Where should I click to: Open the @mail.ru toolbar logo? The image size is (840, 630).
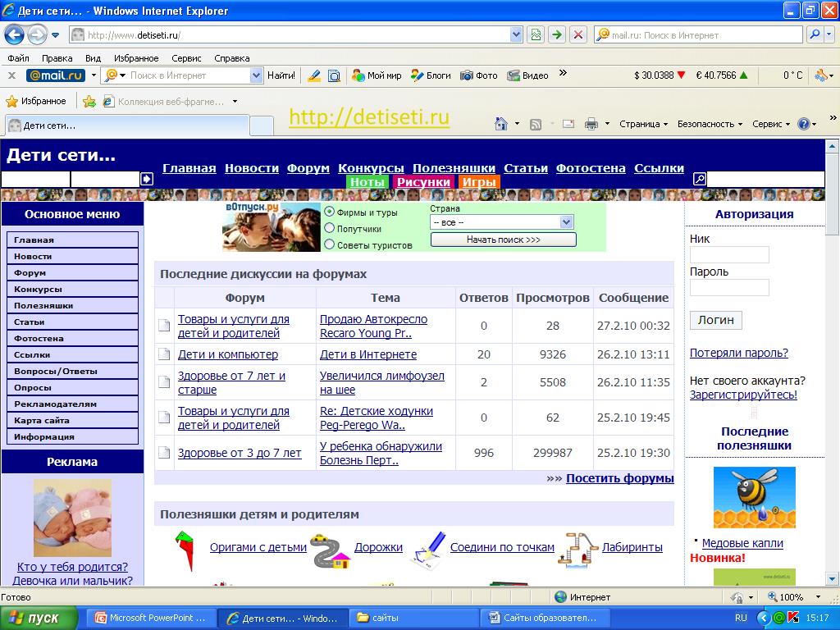click(x=56, y=75)
